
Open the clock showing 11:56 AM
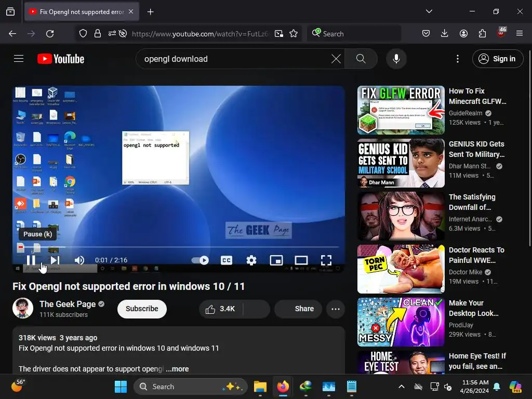pyautogui.click(x=475, y=387)
